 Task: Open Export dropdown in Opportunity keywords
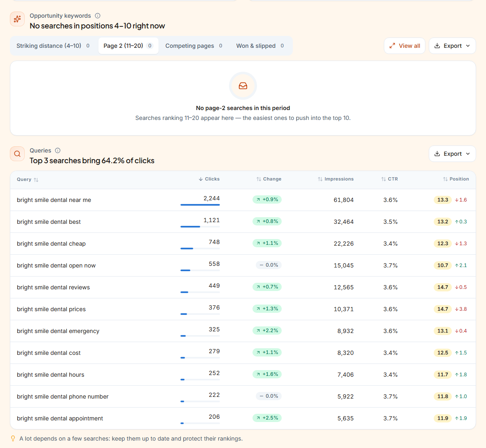(452, 46)
